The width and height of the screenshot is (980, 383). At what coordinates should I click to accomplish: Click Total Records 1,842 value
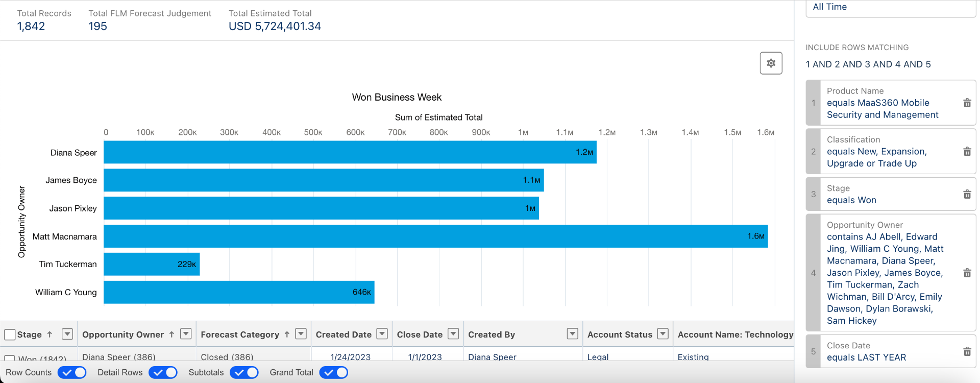coord(31,26)
